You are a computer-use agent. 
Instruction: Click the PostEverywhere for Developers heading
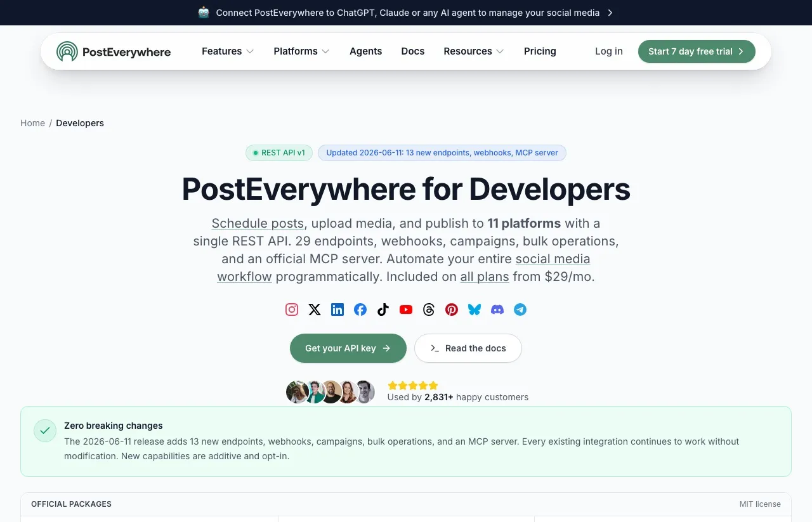pyautogui.click(x=406, y=189)
